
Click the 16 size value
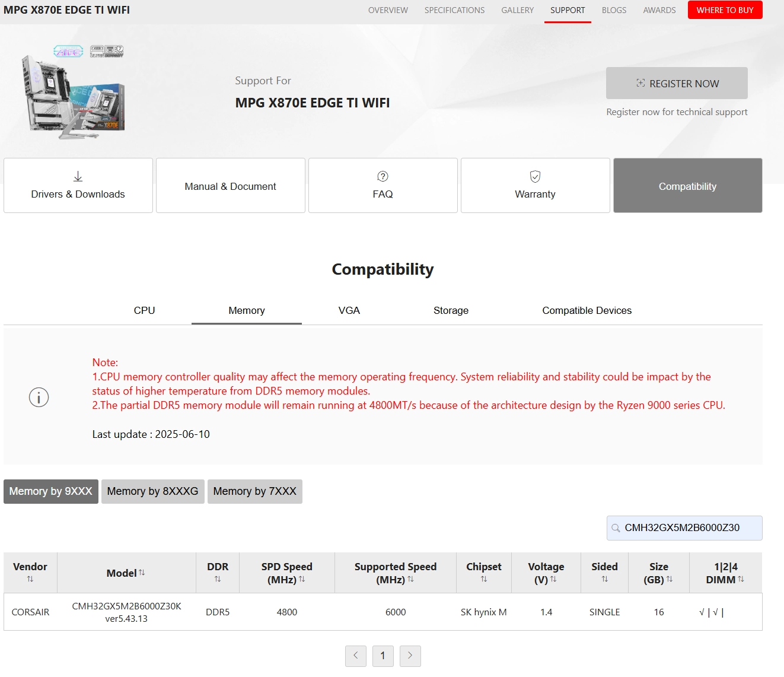pos(659,612)
